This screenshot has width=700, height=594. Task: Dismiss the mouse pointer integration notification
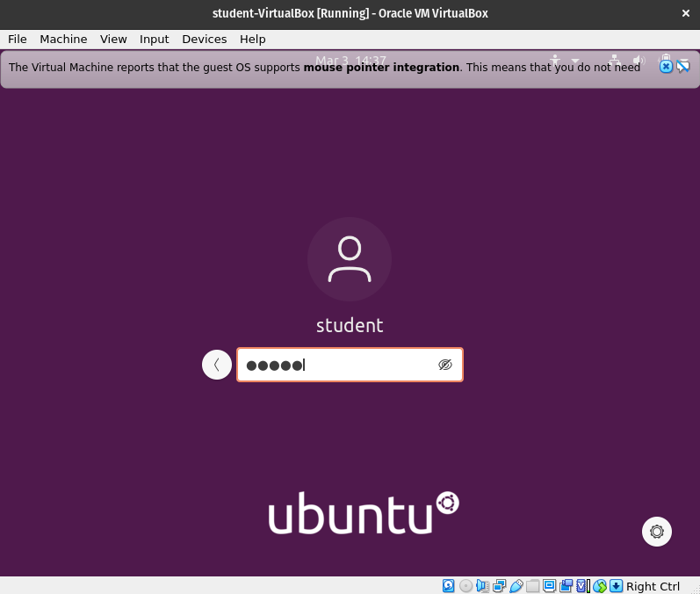coord(666,66)
